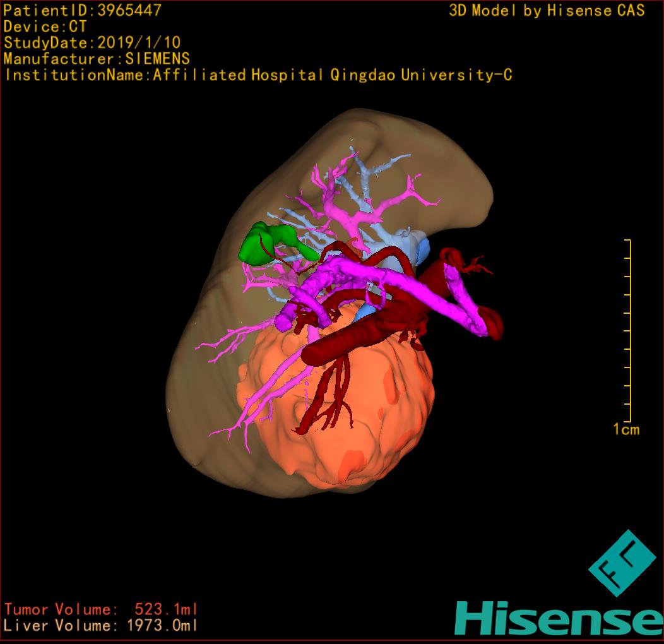Click the Tumor Volume 523.1ml readout
The image size is (664, 644).
click(101, 609)
